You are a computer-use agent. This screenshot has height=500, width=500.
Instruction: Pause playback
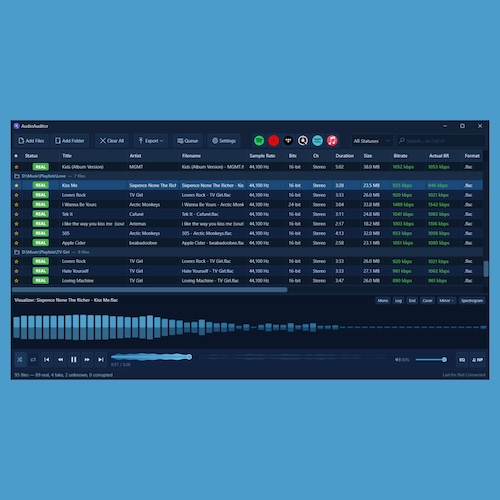[74, 360]
